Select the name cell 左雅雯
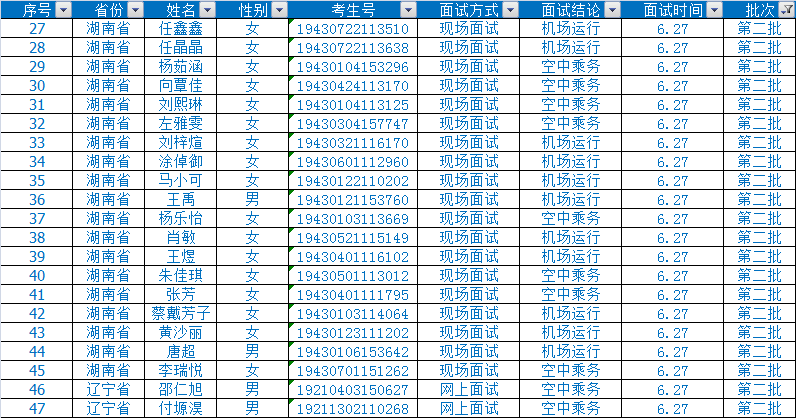 pos(181,123)
